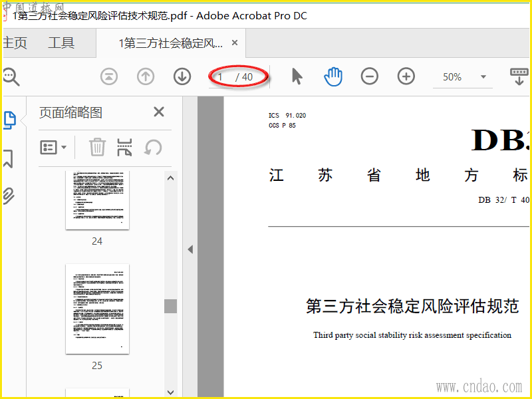Rotate page thumbnail icon
The image size is (532, 399).
(x=153, y=148)
